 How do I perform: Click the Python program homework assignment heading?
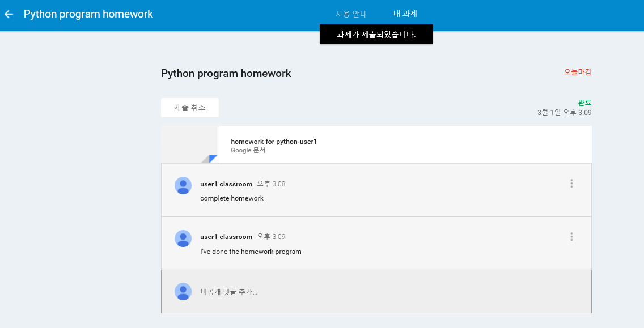point(226,74)
